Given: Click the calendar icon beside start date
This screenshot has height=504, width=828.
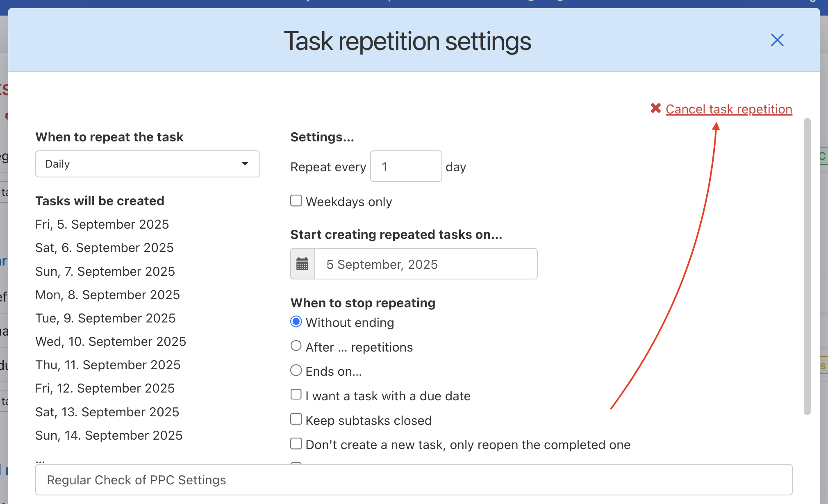Looking at the screenshot, I should [x=303, y=264].
